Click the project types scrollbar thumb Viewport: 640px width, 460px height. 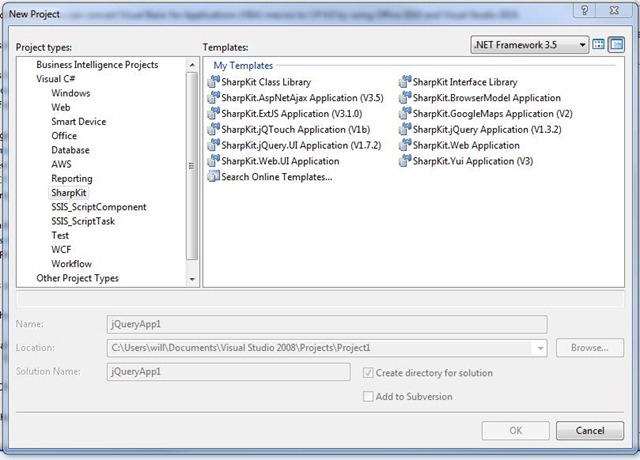[192, 166]
